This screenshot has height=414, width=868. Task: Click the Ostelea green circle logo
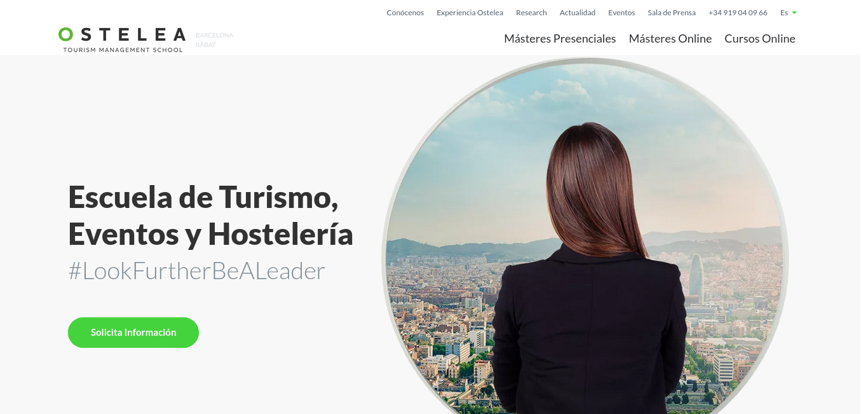[x=66, y=34]
